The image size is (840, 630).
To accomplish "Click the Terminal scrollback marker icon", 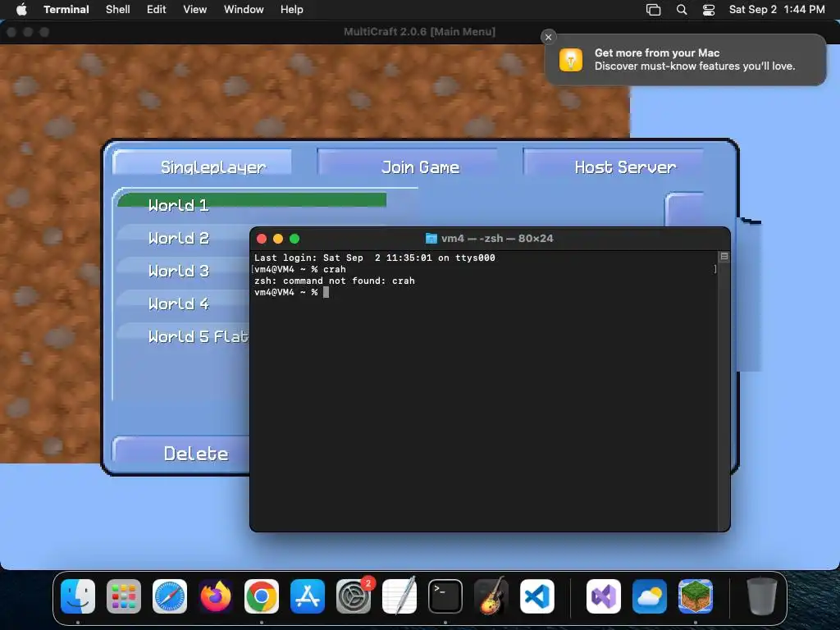I will click(x=724, y=257).
